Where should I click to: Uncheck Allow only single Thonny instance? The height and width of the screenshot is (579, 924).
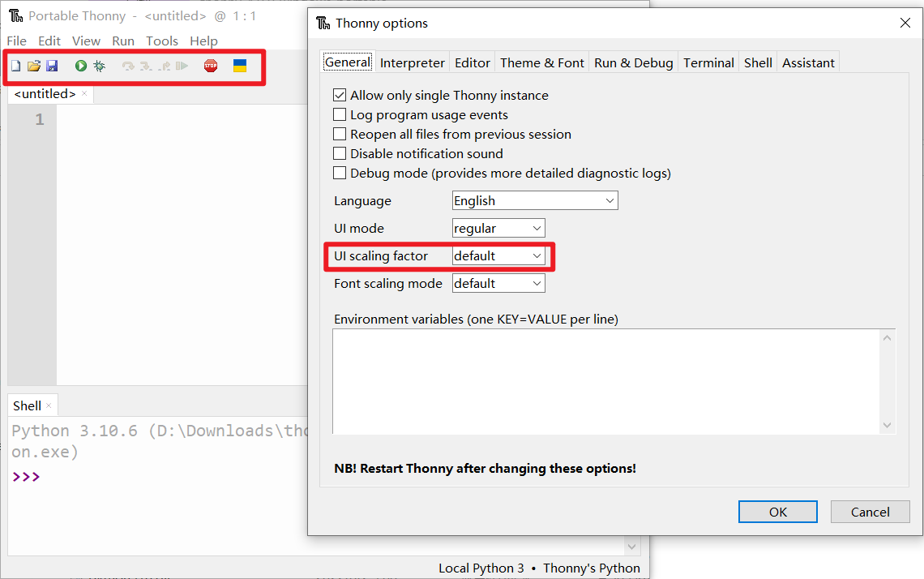pos(339,95)
